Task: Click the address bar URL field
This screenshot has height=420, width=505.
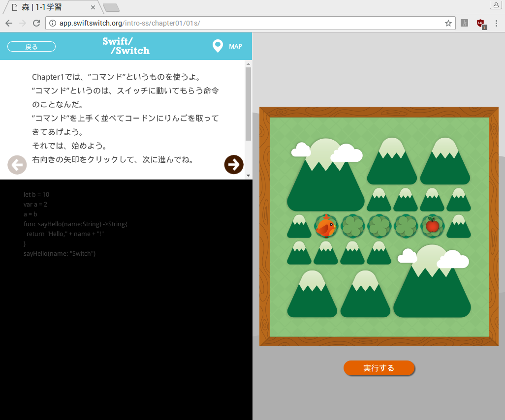Action: [246, 23]
